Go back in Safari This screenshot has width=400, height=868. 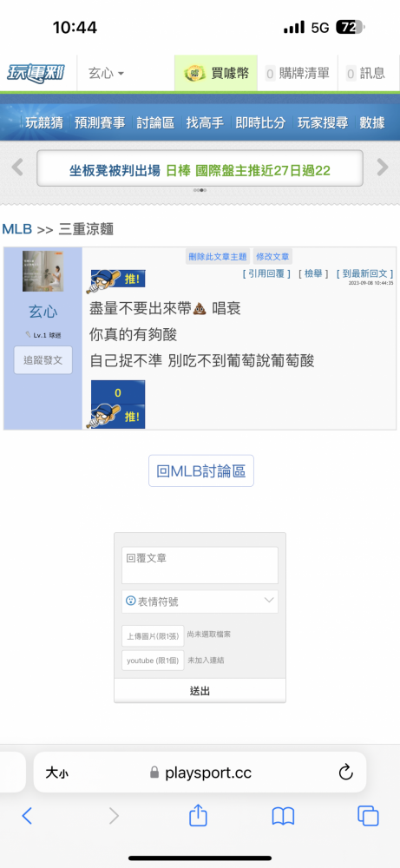(x=27, y=816)
